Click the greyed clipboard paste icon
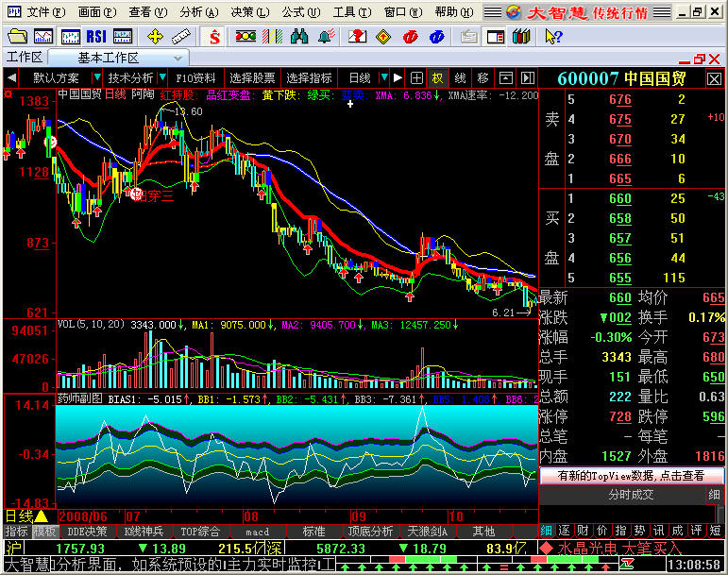 (469, 36)
